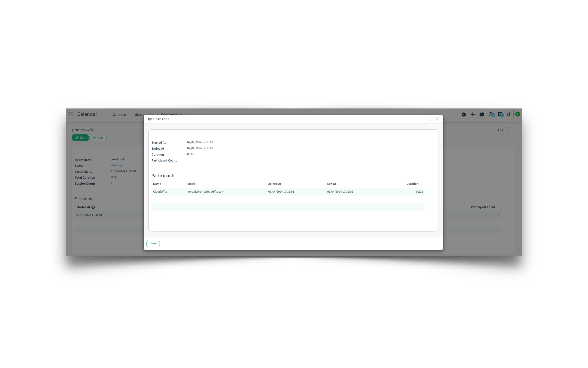This screenshot has width=588, height=368.
Task: Click the user avatar green icon
Action: point(518,114)
